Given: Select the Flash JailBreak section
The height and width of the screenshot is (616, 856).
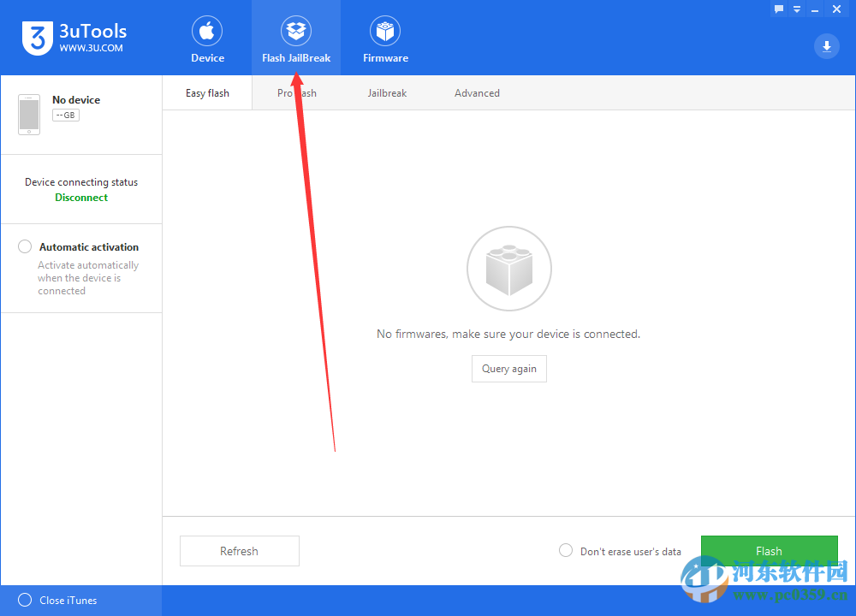Looking at the screenshot, I should click(296, 38).
